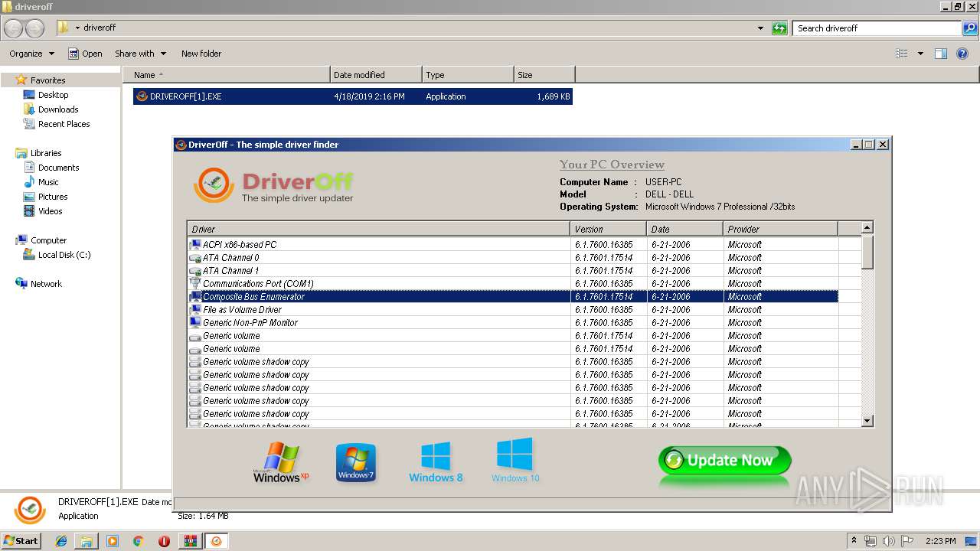Select DRIVEROFF[1].EXE file in Explorer
This screenshot has height=551, width=980.
352,96
